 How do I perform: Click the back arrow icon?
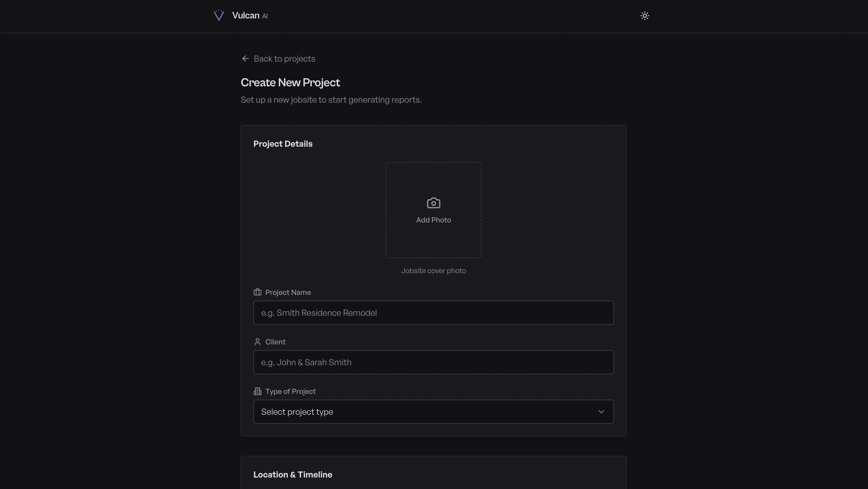(x=245, y=59)
